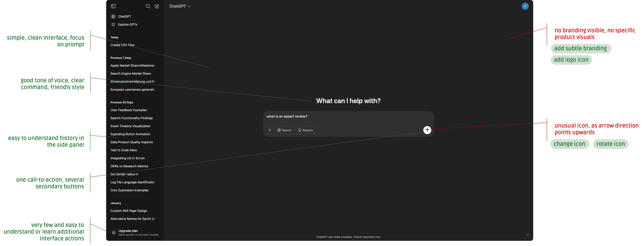Click the question mark help icon

point(528,235)
